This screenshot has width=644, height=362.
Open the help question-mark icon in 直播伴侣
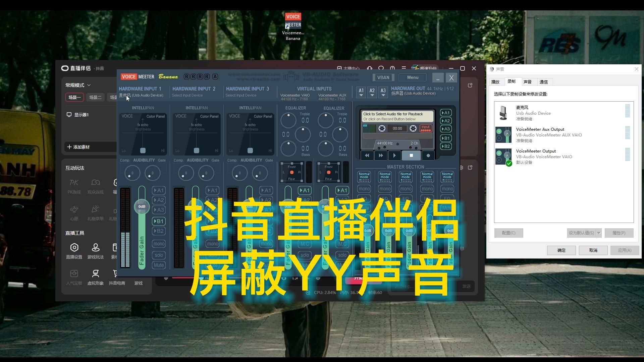point(392,68)
